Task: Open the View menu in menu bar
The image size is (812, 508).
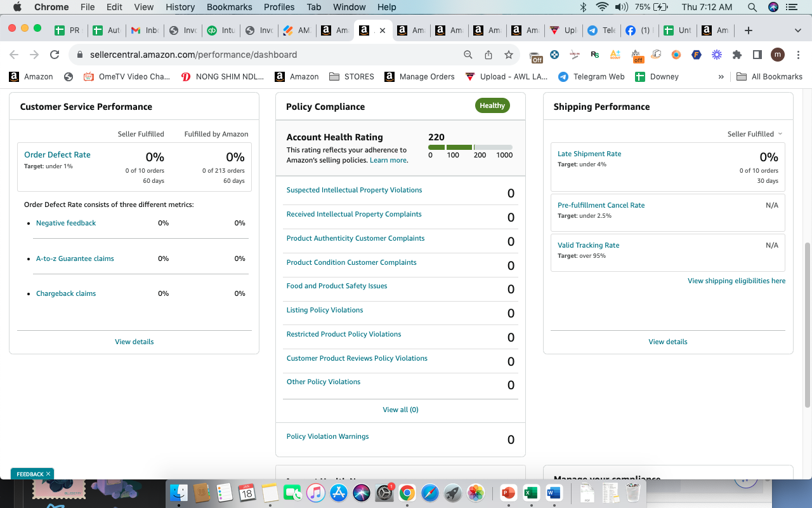Action: [144, 7]
